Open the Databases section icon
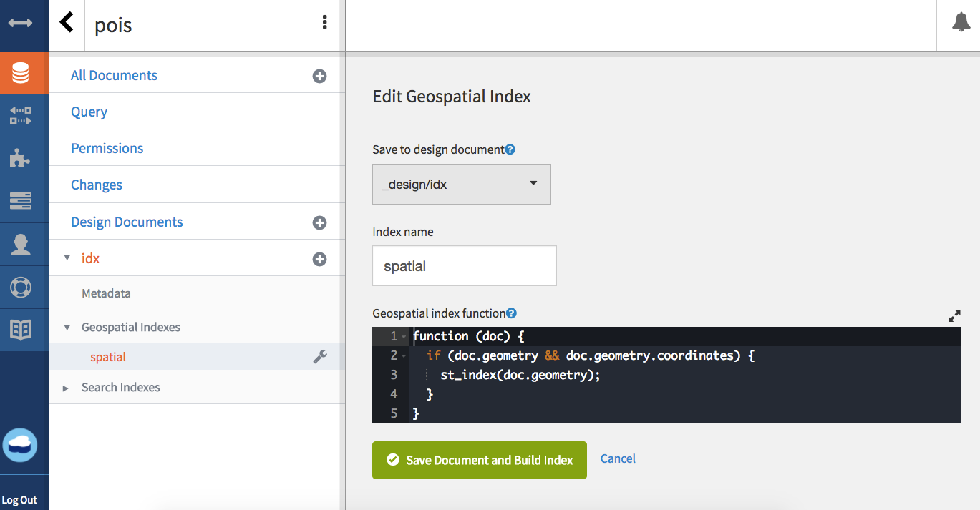Screen dimensions: 980x510 20,73
